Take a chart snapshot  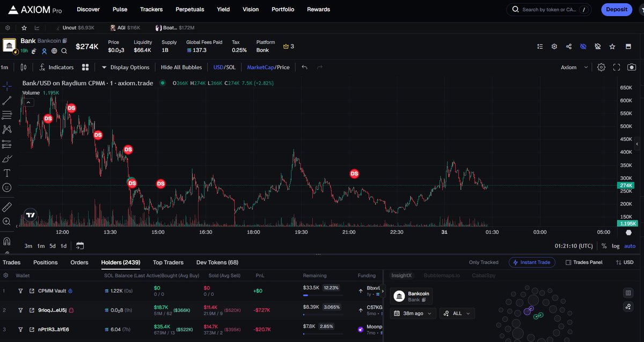[632, 68]
